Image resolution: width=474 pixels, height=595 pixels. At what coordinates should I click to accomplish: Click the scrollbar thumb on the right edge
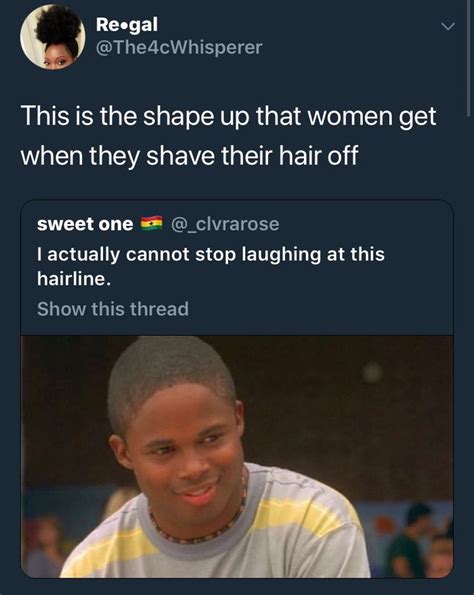coord(469,57)
